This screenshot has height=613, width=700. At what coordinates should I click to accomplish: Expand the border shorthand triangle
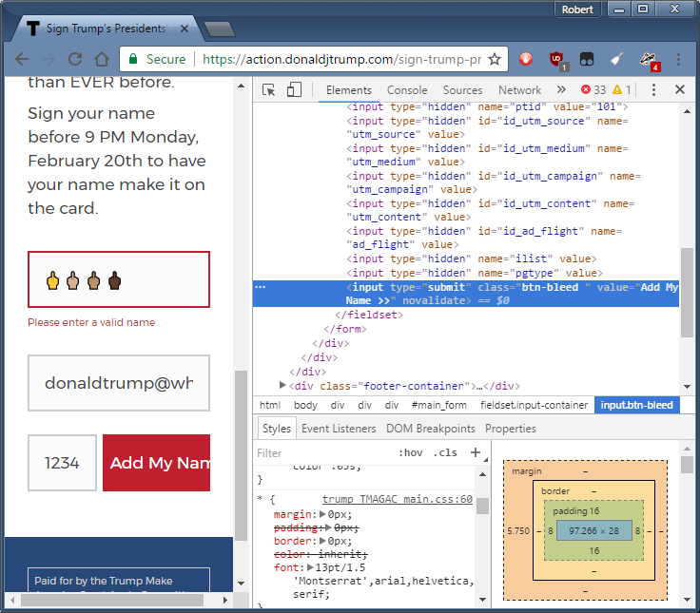tap(322, 541)
